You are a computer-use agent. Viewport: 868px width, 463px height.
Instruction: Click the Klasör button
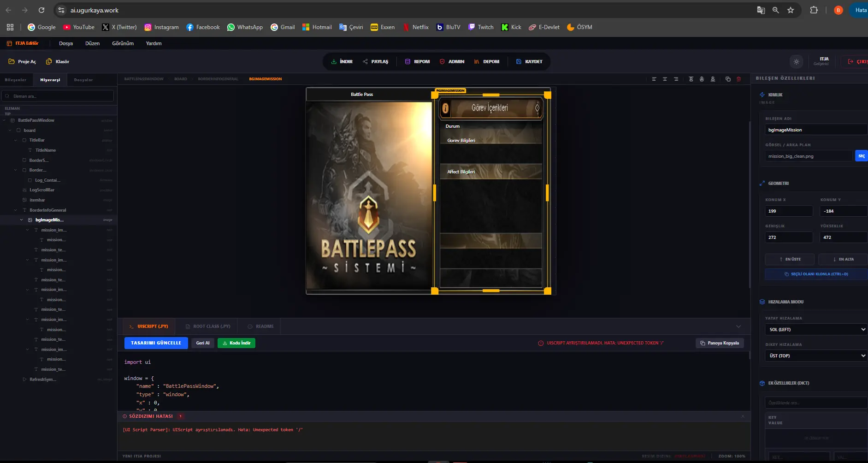[x=58, y=61]
